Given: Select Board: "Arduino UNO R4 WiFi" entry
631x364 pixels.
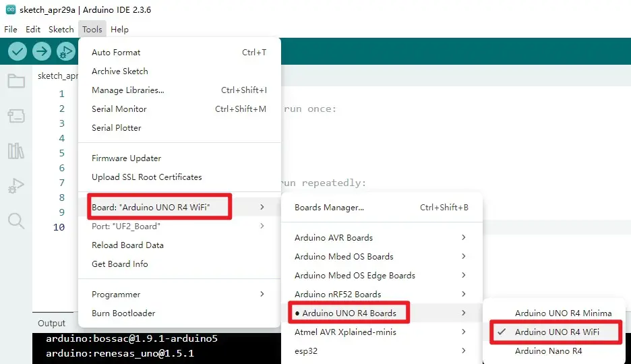Looking at the screenshot, I should point(179,207).
